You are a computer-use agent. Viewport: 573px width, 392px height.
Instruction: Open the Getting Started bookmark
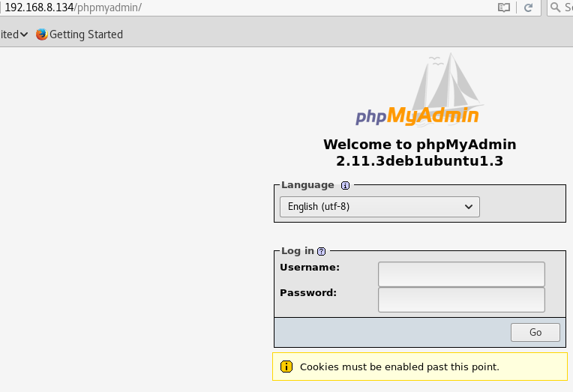pyautogui.click(x=79, y=34)
